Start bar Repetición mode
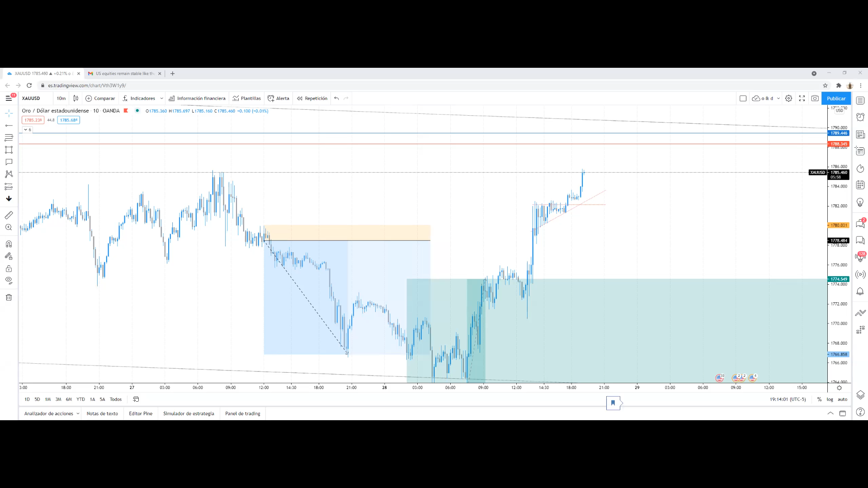The width and height of the screenshot is (868, 488). (x=312, y=98)
